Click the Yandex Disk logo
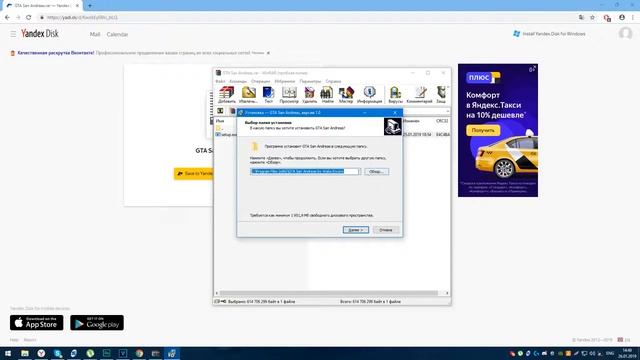 tap(40, 34)
